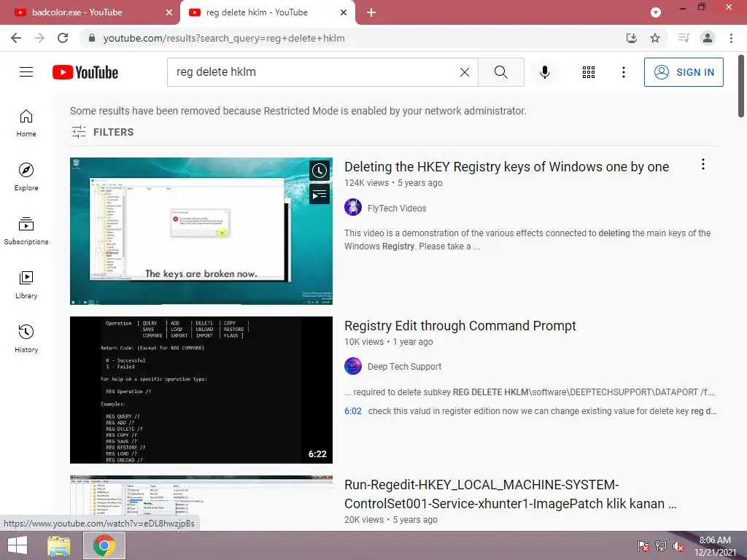Close the badcolor.exe tab
The width and height of the screenshot is (747, 560).
point(169,12)
